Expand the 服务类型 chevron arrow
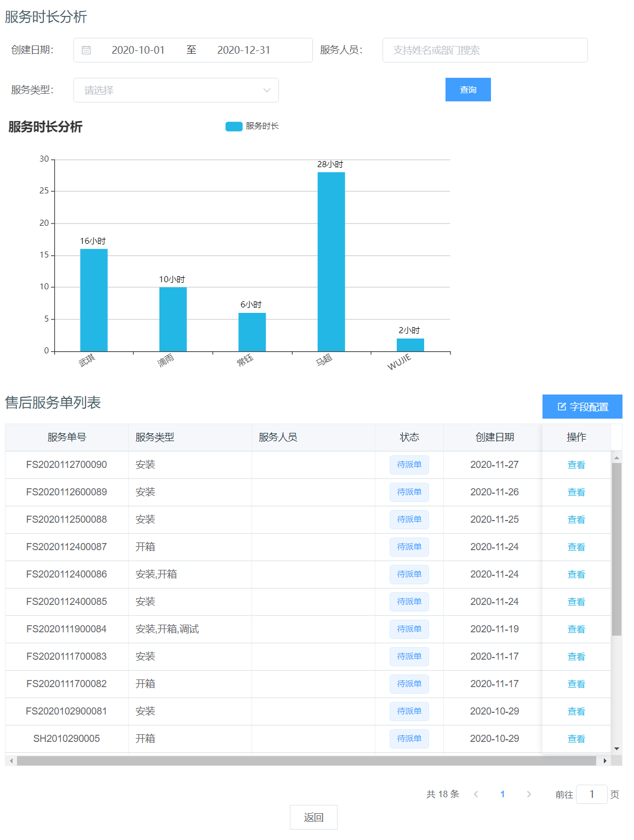Screen dimensions: 634x840 267,90
